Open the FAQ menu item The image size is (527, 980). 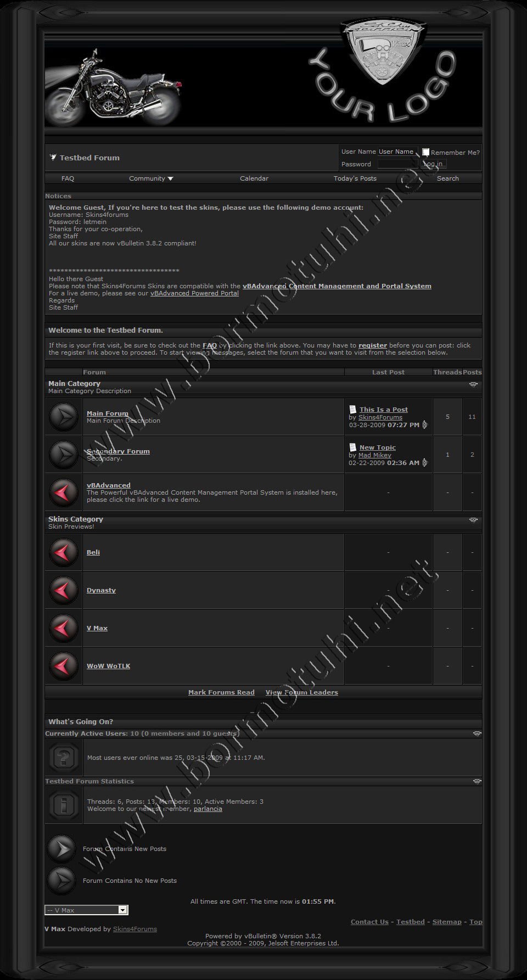coord(68,178)
